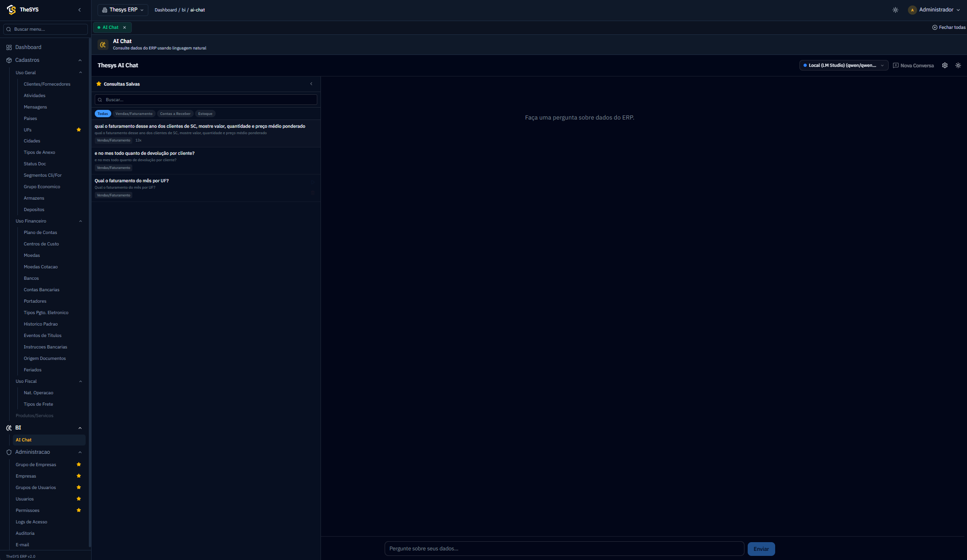Open the Thesys AI Chat settings gear
The width and height of the screenshot is (967, 560).
coord(945,65)
